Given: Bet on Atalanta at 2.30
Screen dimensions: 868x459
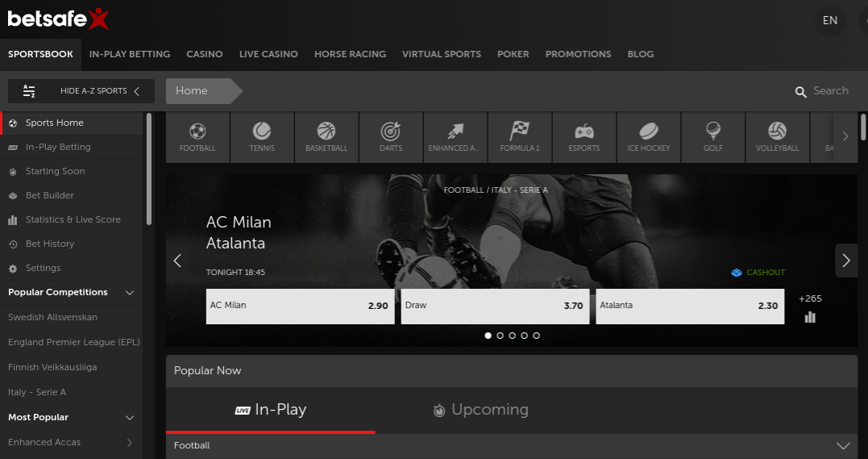Looking at the screenshot, I should (690, 306).
